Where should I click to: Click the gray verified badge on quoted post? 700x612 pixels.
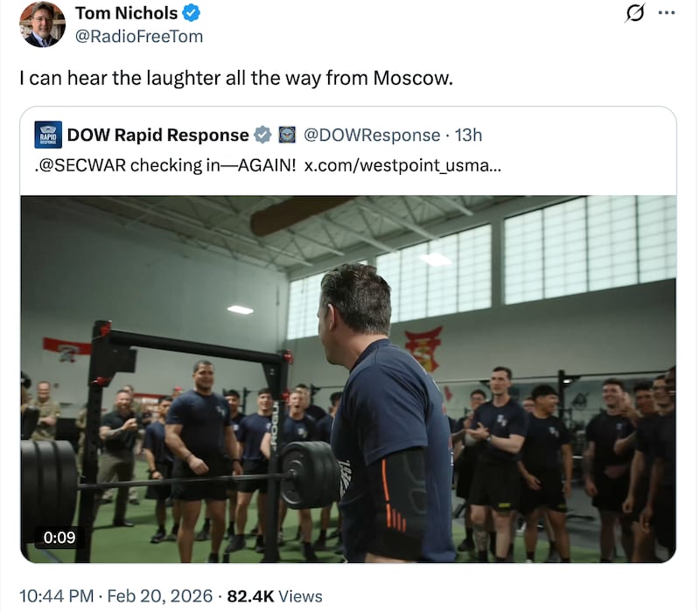click(x=262, y=135)
